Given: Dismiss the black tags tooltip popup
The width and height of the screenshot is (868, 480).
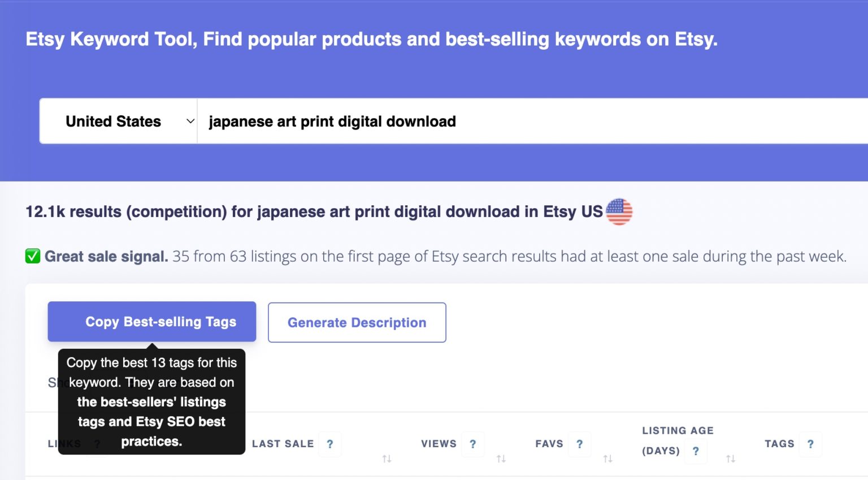Looking at the screenshot, I should pos(151,402).
